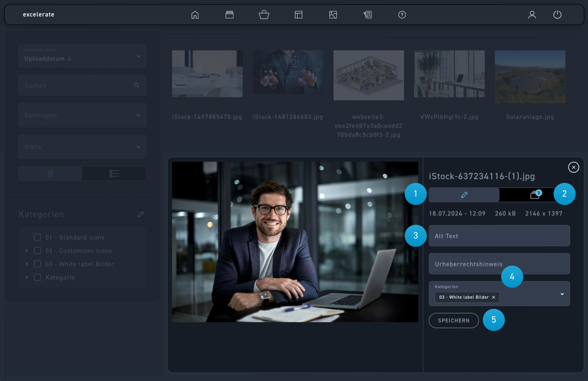The width and height of the screenshot is (588, 381).
Task: Remove the 03 - White label Bilder tag
Action: pyautogui.click(x=493, y=297)
